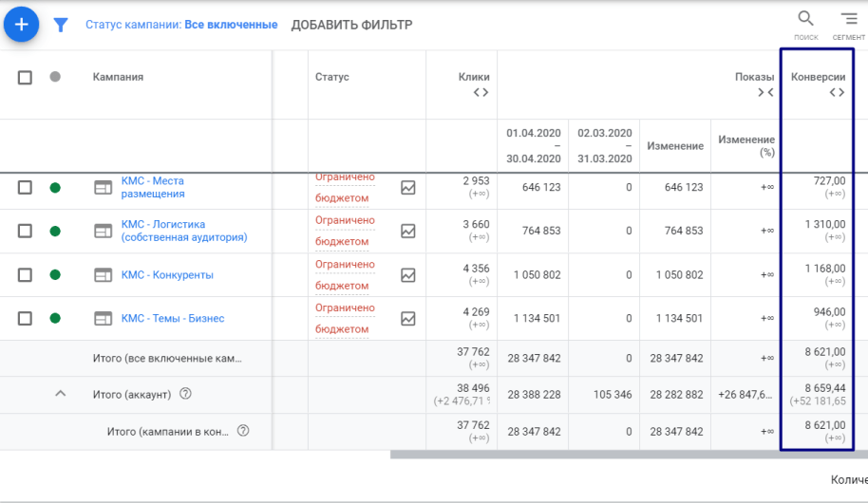Toggle the select-all checkbox in table header
The height and width of the screenshot is (503, 868).
[x=26, y=77]
